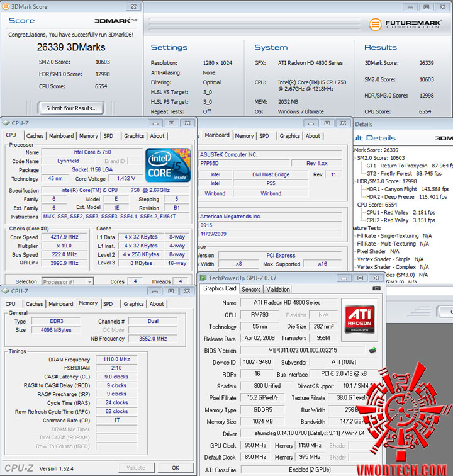453x476 pixels.
Task: Click the DRAM Frequency 1110.0 MHz value
Action: point(116,360)
